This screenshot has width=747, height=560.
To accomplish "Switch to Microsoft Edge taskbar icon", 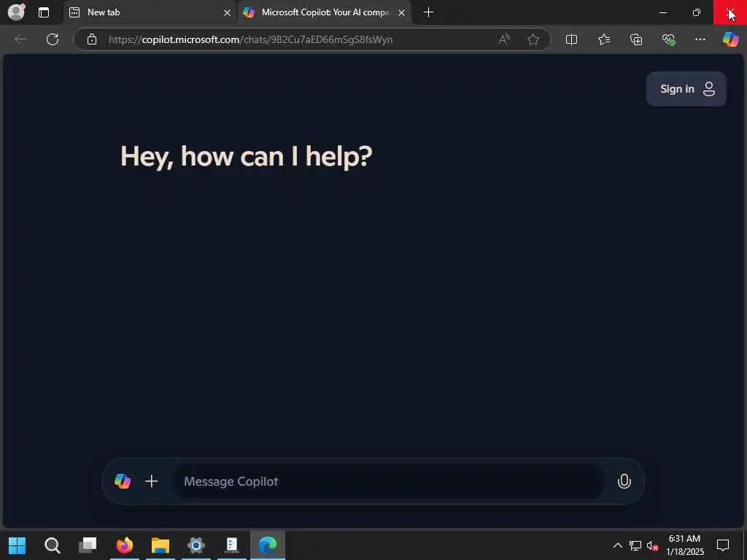I will (268, 545).
